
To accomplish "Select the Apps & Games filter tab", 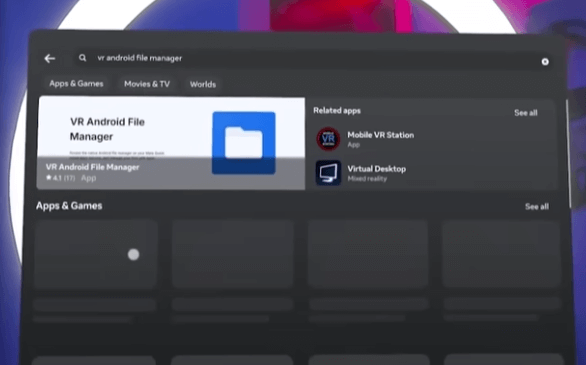I will [76, 84].
